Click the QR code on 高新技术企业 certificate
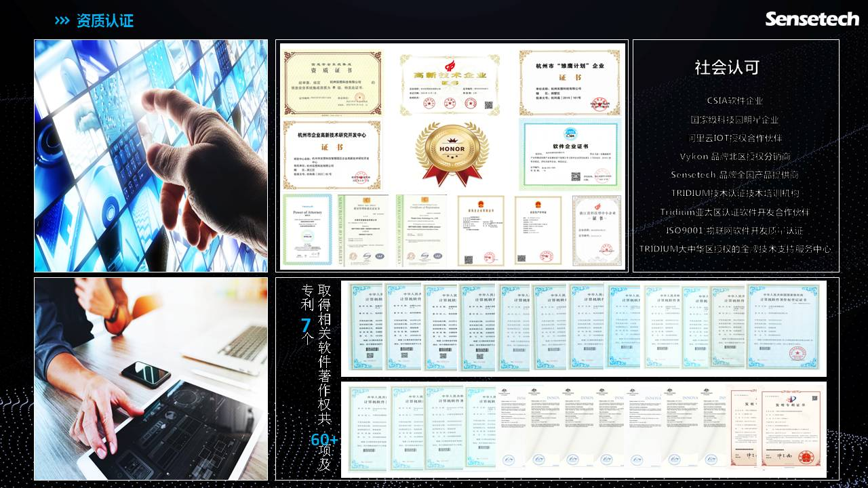Image resolution: width=868 pixels, height=488 pixels. tap(490, 105)
